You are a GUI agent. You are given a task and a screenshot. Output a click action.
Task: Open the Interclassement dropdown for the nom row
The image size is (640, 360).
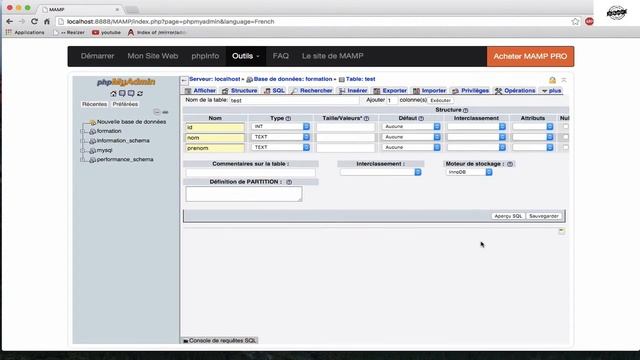click(476, 137)
